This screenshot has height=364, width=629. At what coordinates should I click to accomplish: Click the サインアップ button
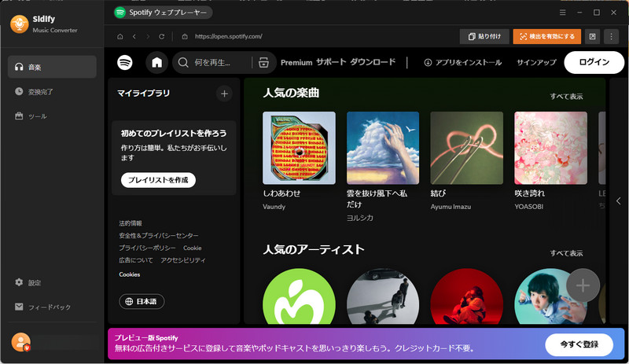click(x=536, y=63)
